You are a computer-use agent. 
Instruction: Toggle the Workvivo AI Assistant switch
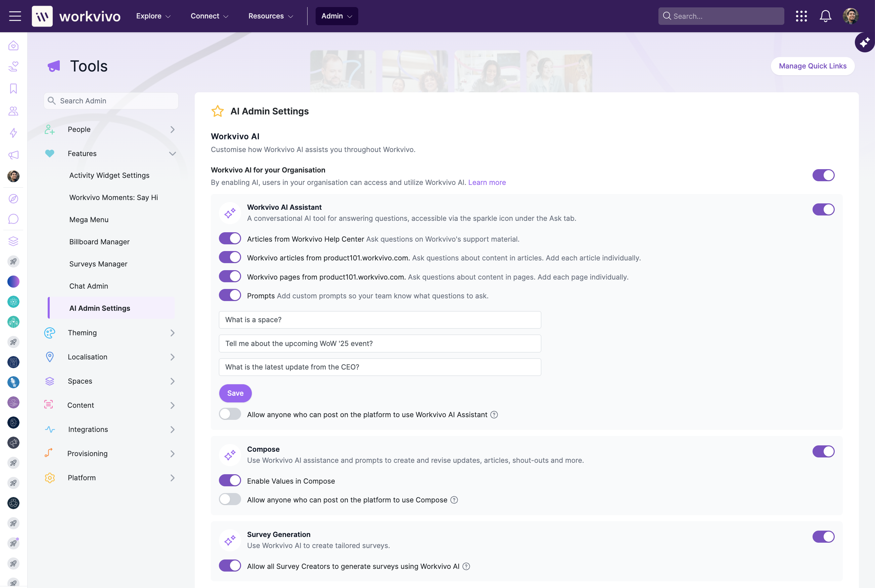tap(823, 209)
